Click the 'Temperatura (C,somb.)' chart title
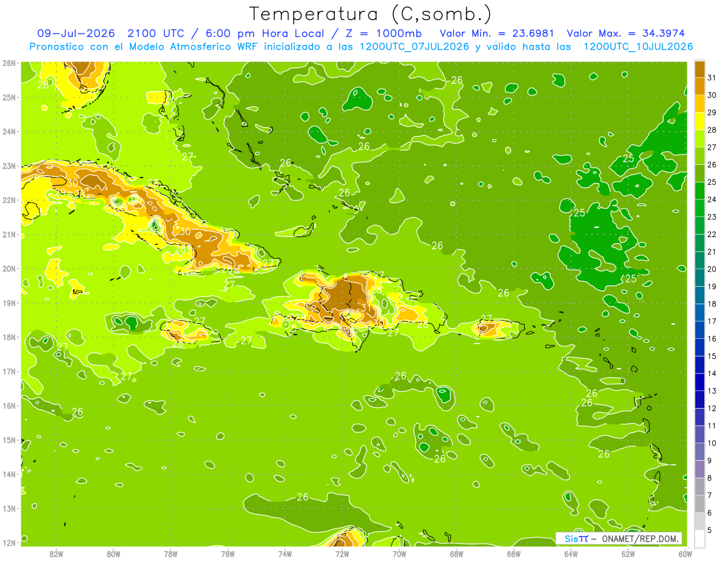728x562 pixels. coord(371,14)
